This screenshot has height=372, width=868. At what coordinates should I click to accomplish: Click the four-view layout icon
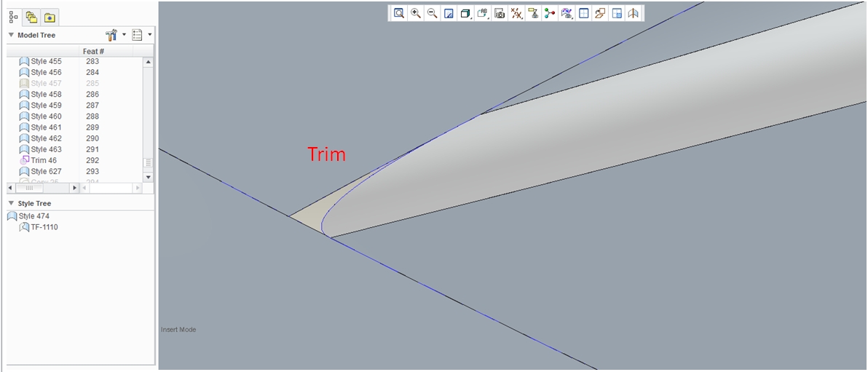(x=617, y=13)
